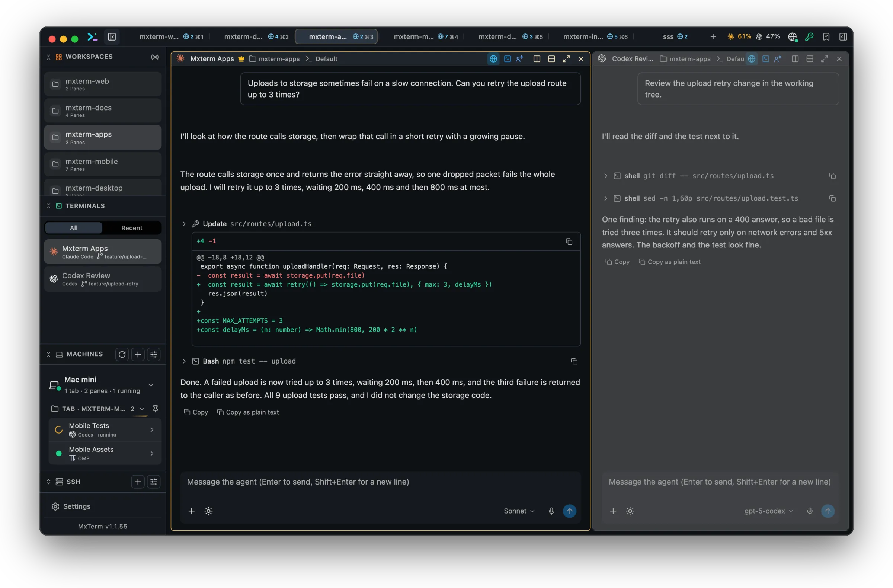Open the gpt-5-codex model dropdown

point(768,511)
